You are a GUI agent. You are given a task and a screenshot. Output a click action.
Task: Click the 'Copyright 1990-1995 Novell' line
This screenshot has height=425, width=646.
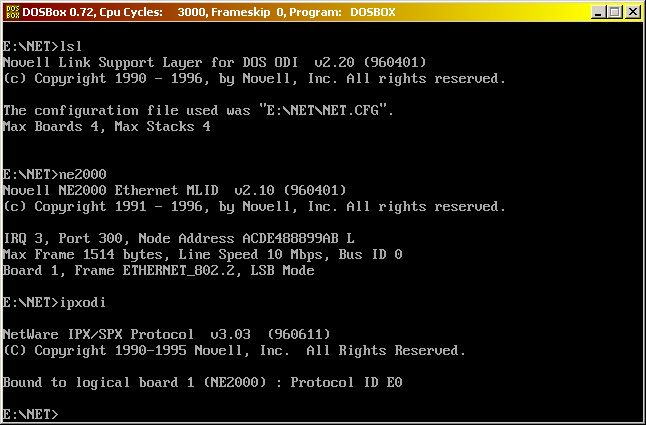(234, 350)
